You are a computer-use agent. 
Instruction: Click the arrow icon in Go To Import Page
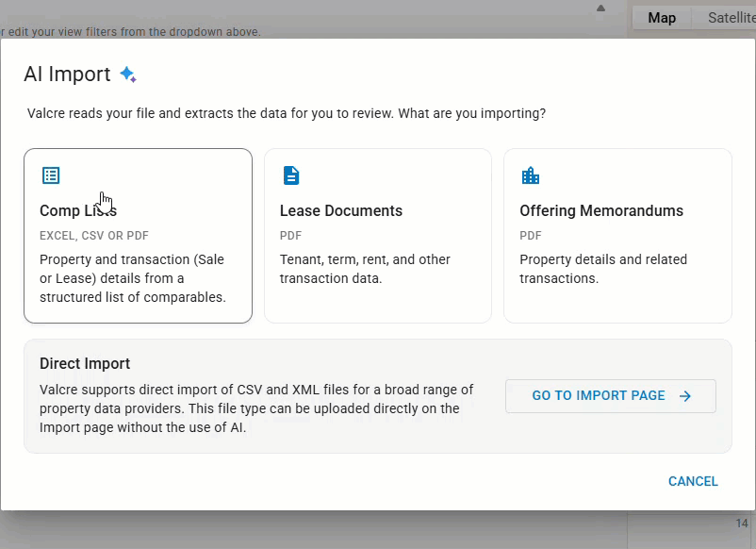point(685,396)
